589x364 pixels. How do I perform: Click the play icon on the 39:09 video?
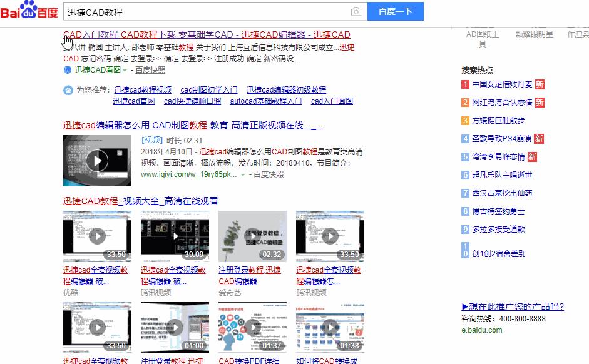175,235
